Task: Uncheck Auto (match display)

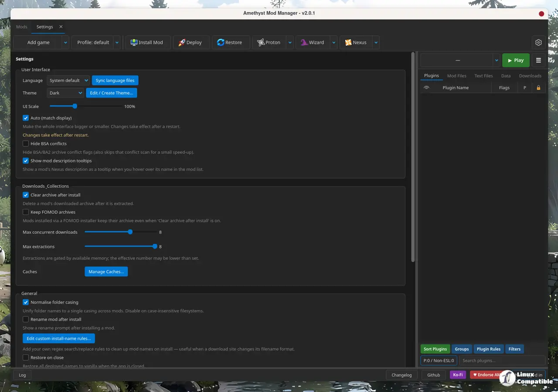Action: tap(26, 118)
